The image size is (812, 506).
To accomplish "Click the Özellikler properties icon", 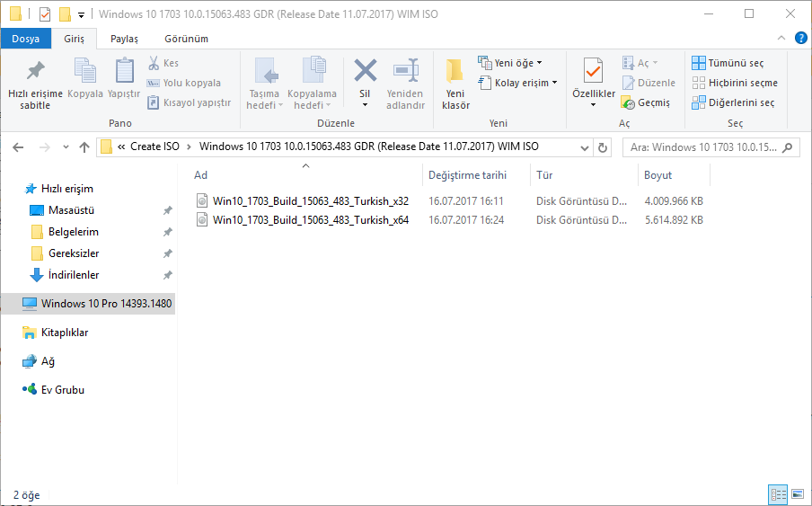I will coord(594,70).
